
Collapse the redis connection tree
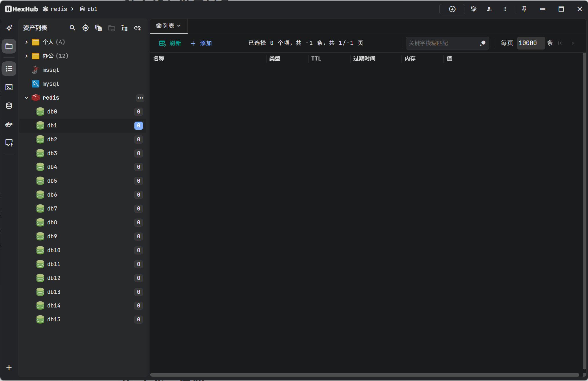[26, 98]
